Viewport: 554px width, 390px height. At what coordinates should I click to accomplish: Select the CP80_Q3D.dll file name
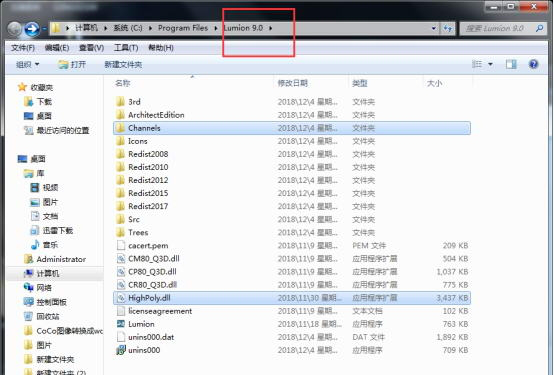pos(152,272)
